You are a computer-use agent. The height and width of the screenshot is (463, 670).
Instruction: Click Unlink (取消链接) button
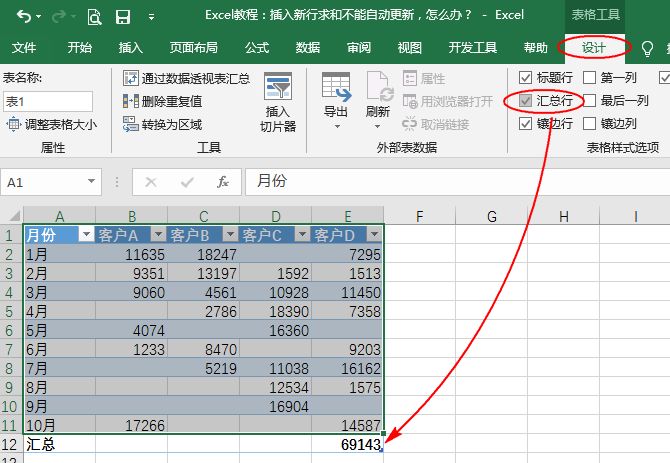click(x=436, y=124)
